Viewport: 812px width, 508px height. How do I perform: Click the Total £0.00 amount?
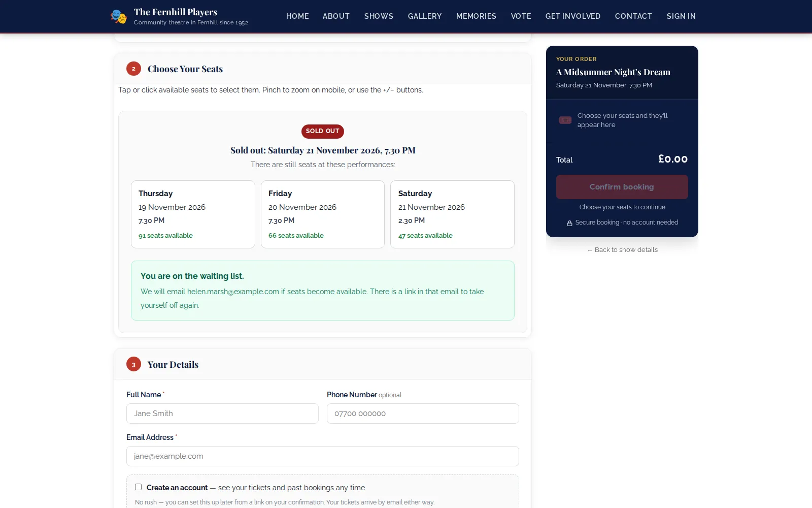673,160
